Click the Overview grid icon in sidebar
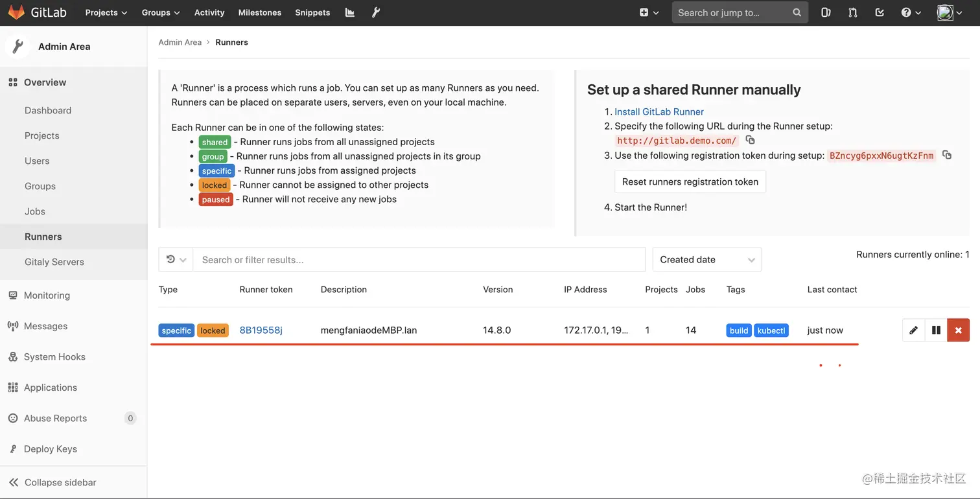 tap(13, 82)
